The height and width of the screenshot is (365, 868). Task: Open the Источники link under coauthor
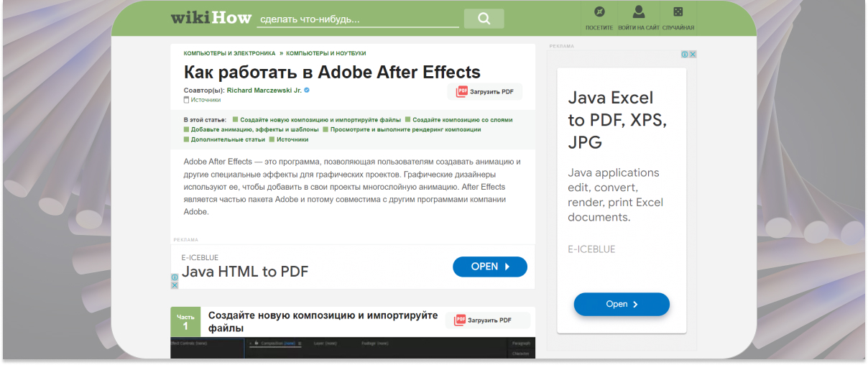[x=206, y=100]
